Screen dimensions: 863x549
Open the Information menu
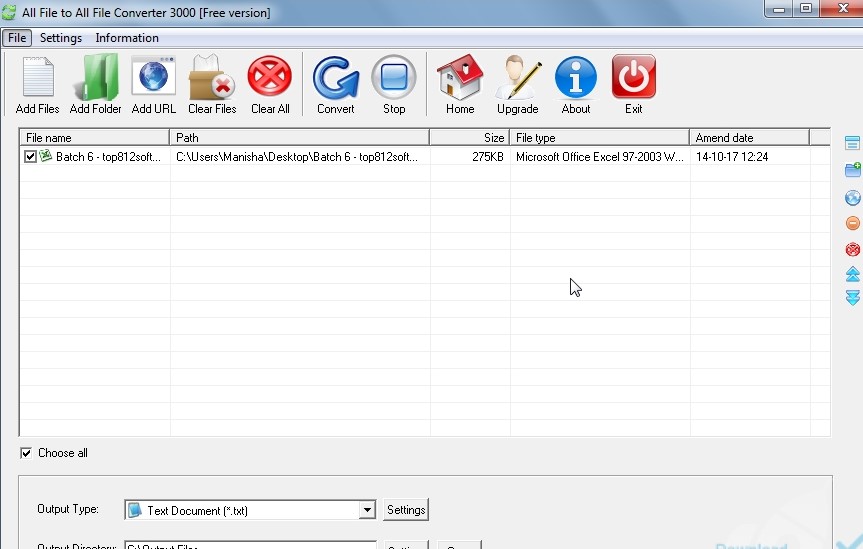click(127, 38)
